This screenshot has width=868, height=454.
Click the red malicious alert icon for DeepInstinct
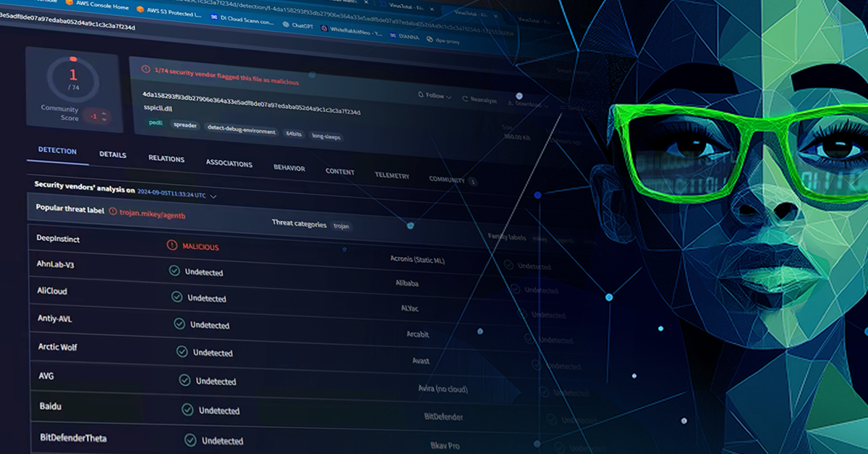click(172, 245)
